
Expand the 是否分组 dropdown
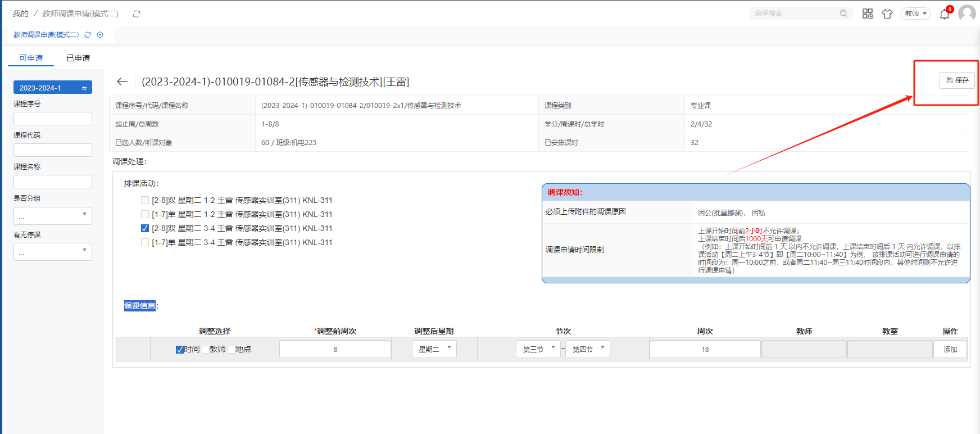(53, 216)
